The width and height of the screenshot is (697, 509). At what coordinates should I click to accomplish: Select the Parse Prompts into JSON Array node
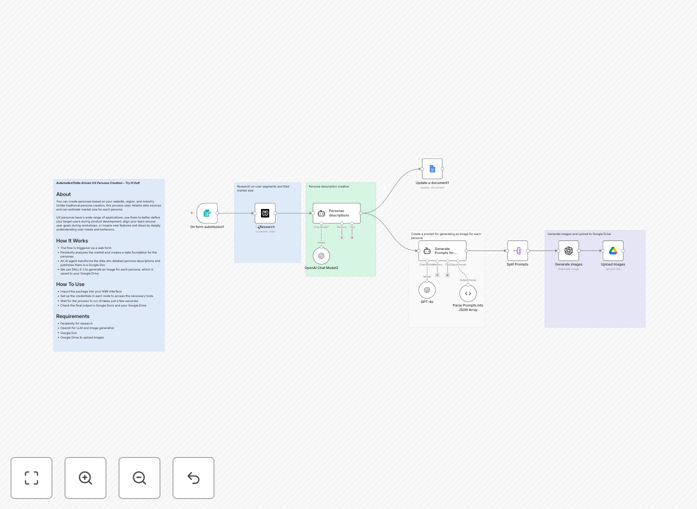click(468, 293)
